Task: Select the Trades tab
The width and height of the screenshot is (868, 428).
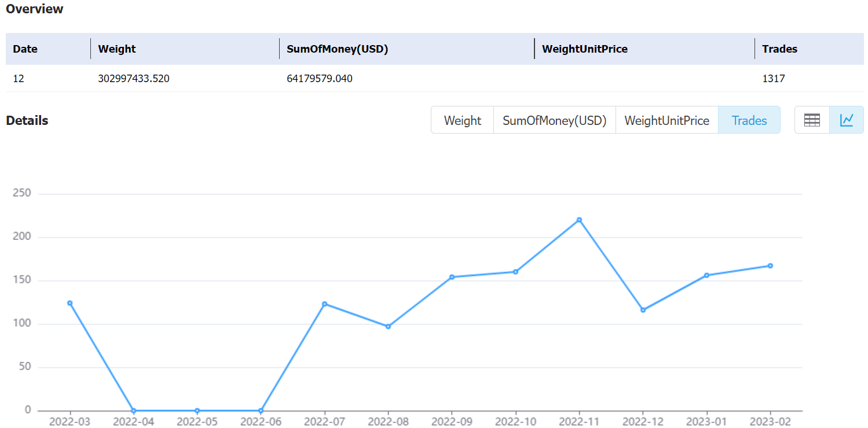Action: [749, 120]
